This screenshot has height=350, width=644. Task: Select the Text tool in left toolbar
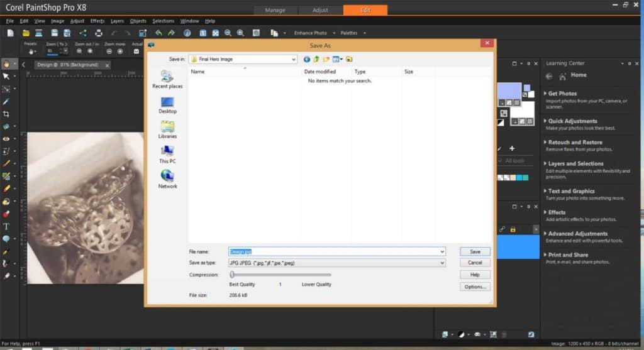click(6, 226)
